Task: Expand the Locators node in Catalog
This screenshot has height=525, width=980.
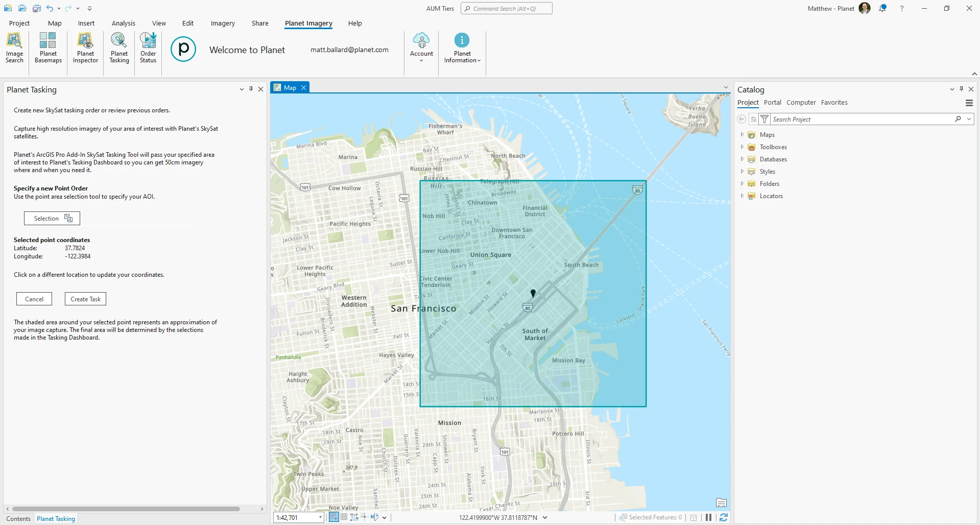Action: coord(742,196)
